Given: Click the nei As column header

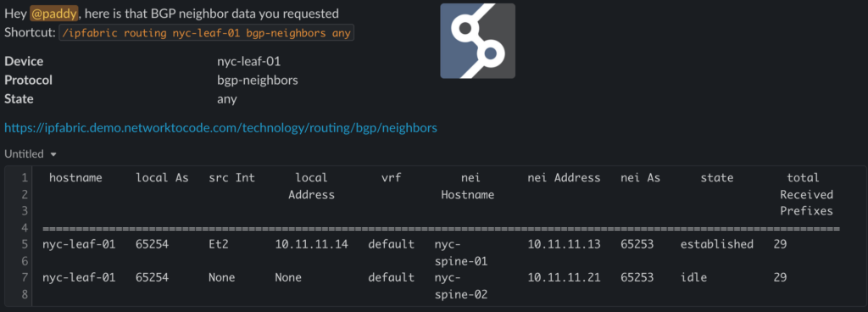Looking at the screenshot, I should coord(640,178).
